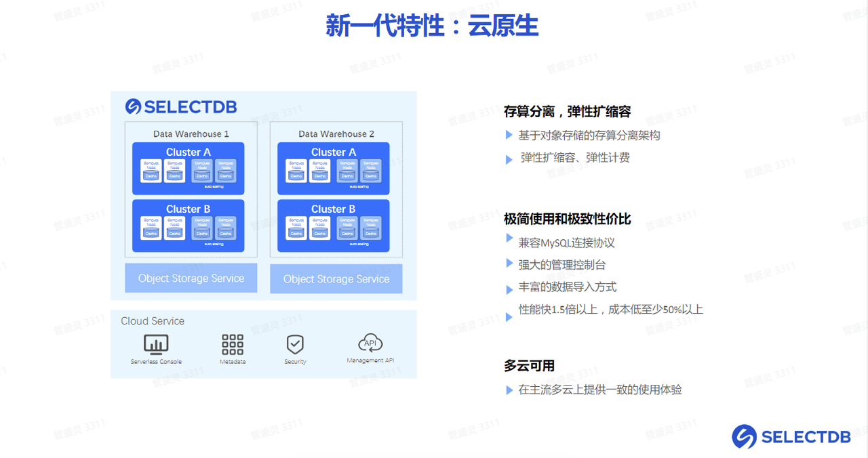This screenshot has width=868, height=458.
Task: Click auto scaling label in Data Warehouse 2 Cluster B
Action: point(359,244)
